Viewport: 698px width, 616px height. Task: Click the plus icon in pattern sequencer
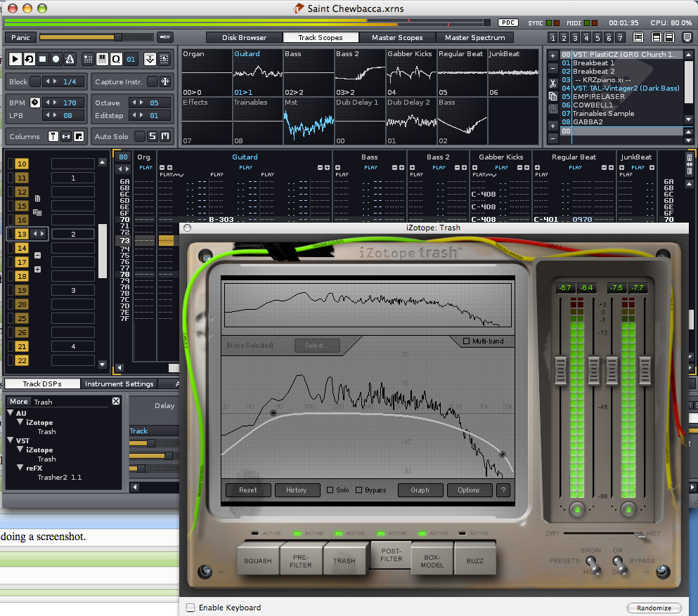[x=37, y=269]
